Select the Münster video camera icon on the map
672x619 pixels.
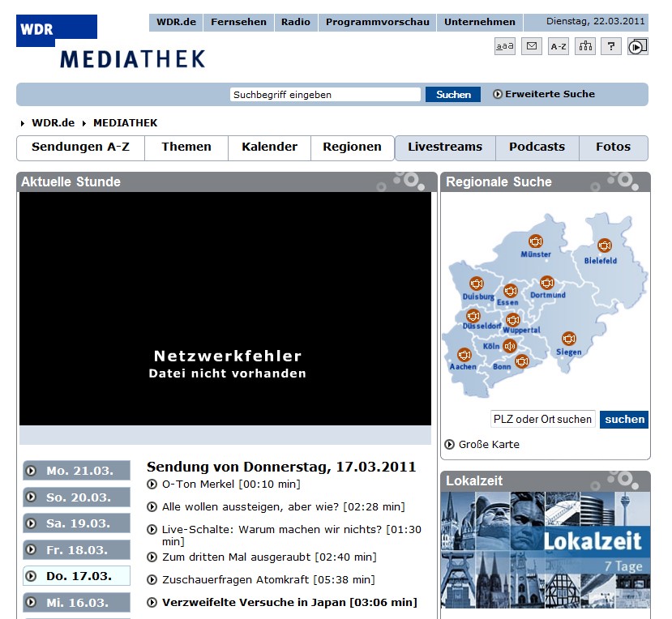pyautogui.click(x=535, y=241)
